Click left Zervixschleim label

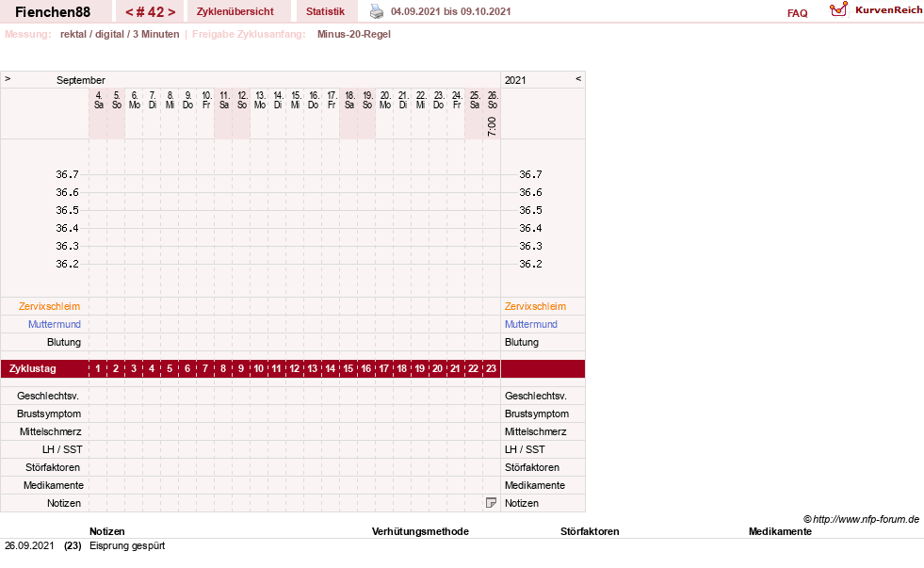(x=50, y=306)
